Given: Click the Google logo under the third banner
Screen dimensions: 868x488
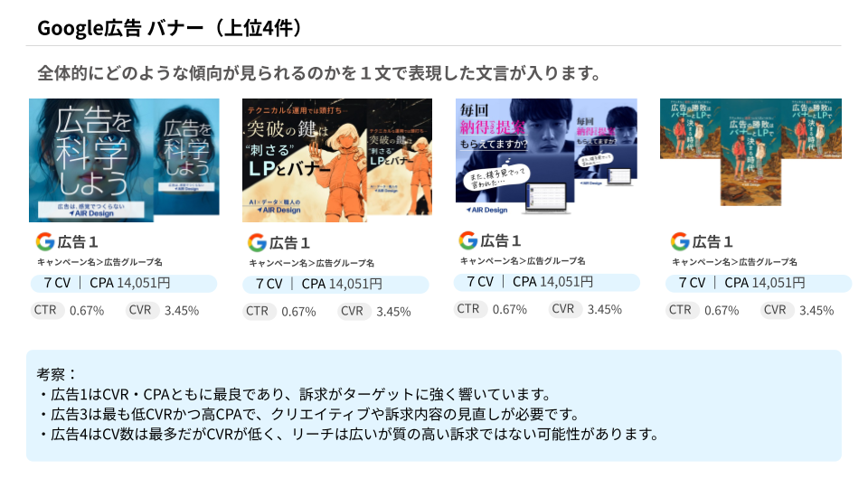Looking at the screenshot, I should (468, 240).
